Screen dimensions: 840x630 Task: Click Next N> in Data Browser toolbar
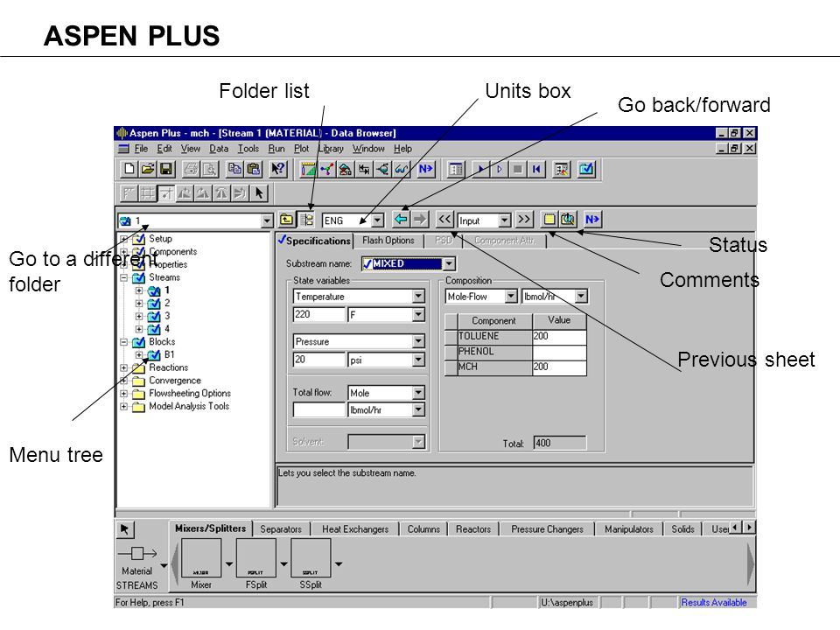tap(592, 219)
